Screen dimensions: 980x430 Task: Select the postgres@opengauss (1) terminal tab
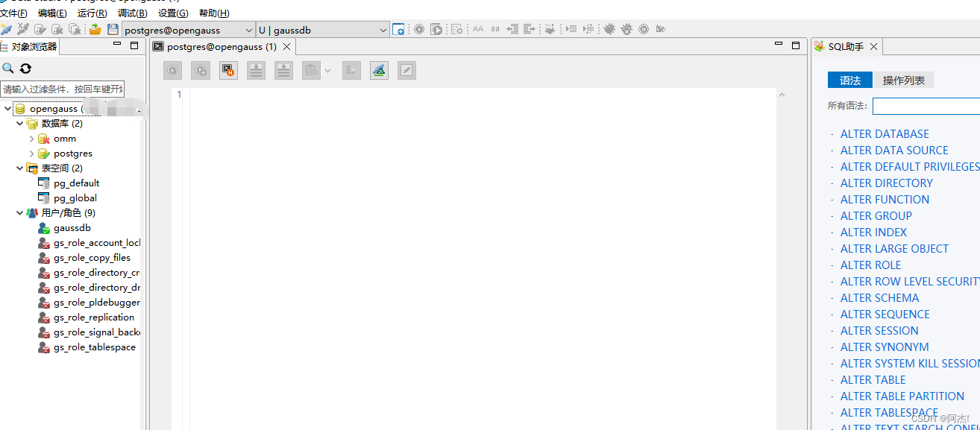(222, 46)
